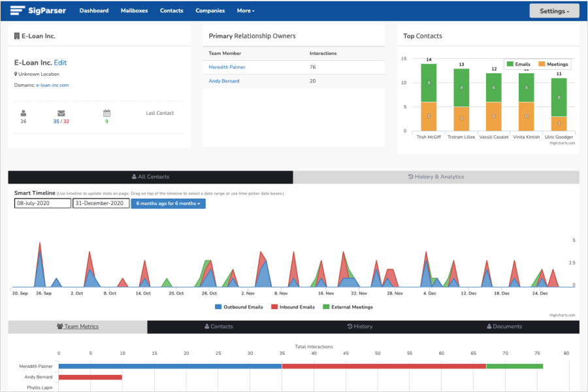
Task: Click the 'Trish McGiff' axis label in Top Contacts
Action: (x=429, y=137)
